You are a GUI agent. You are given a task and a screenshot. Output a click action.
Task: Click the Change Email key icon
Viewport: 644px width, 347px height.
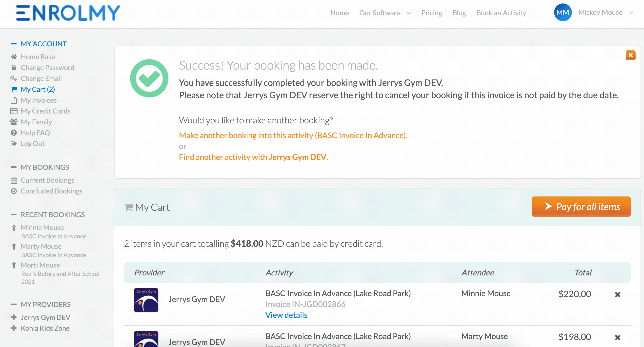coord(14,78)
